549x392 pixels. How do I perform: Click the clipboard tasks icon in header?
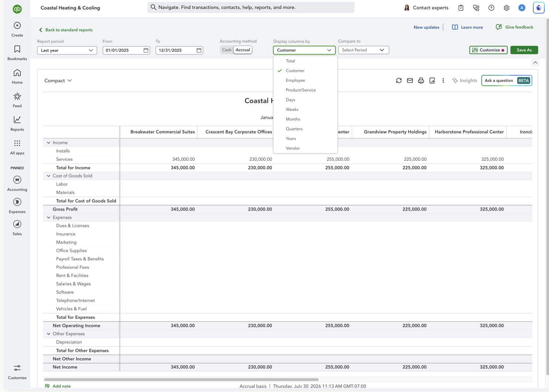click(461, 8)
